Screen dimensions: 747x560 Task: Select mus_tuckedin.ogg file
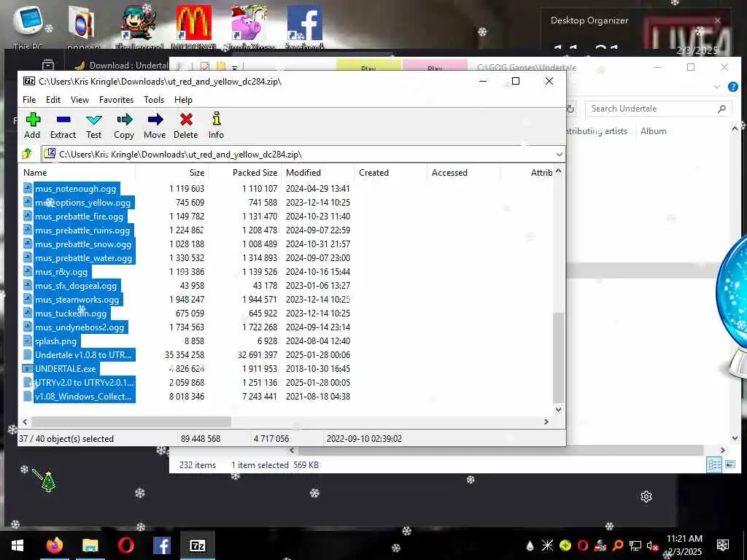[x=71, y=314]
